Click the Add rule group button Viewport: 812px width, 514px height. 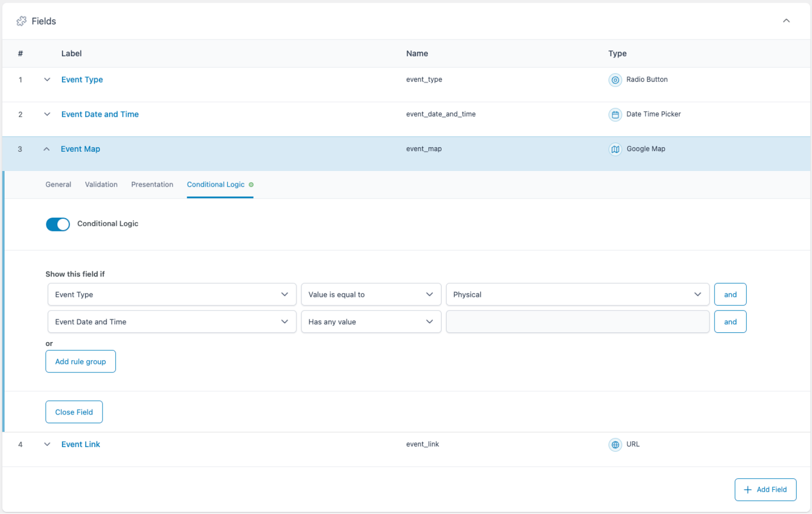pos(81,361)
